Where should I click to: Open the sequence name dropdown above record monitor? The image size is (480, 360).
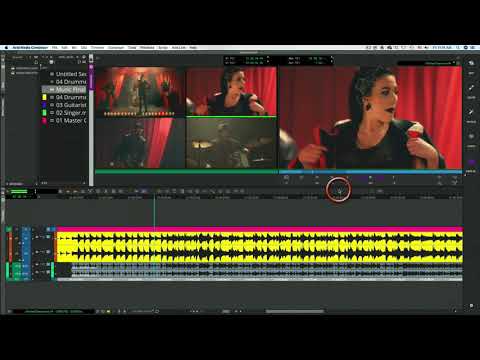point(428,63)
